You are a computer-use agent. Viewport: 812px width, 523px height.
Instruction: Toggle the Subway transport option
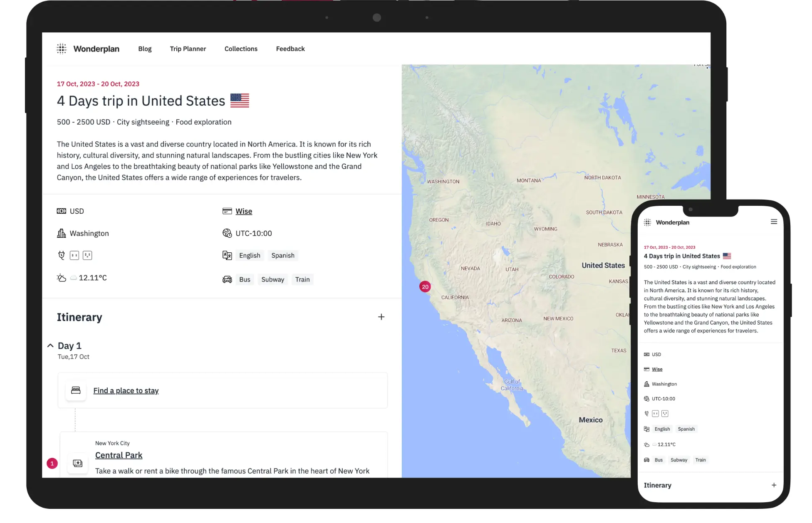point(272,279)
